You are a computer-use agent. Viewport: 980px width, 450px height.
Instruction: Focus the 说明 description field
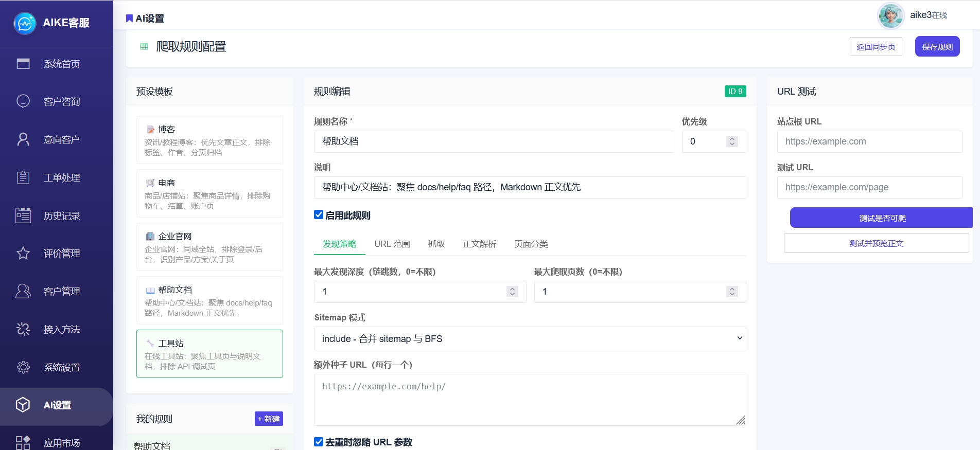pyautogui.click(x=530, y=187)
